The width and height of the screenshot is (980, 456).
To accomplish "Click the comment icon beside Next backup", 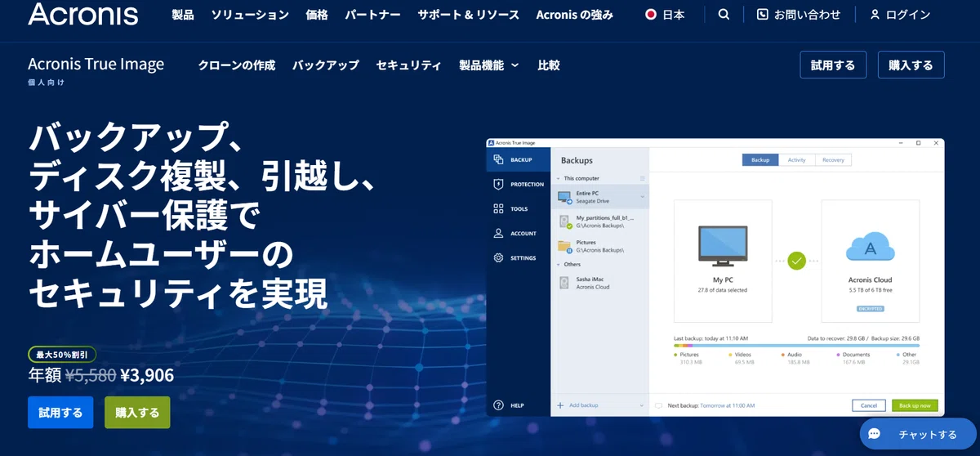I will [x=658, y=405].
